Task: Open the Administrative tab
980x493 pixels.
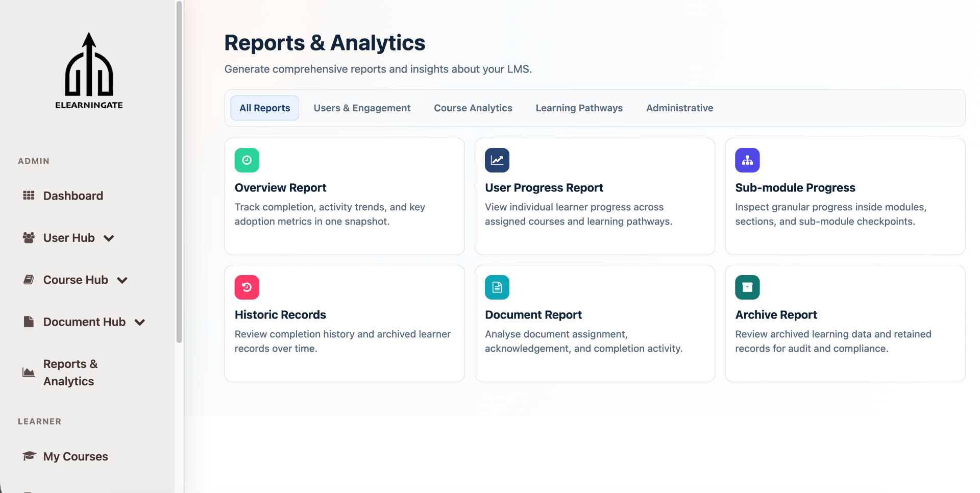Action: point(680,108)
